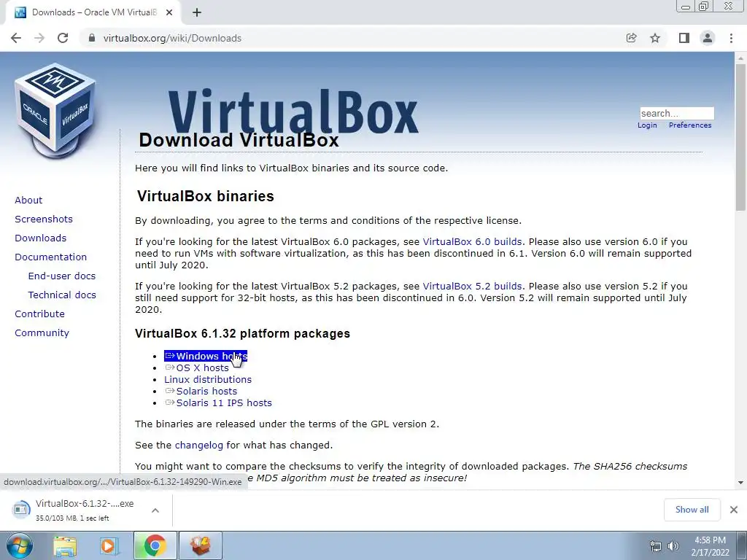
Task: Click the installer box taskbar icon
Action: (201, 545)
